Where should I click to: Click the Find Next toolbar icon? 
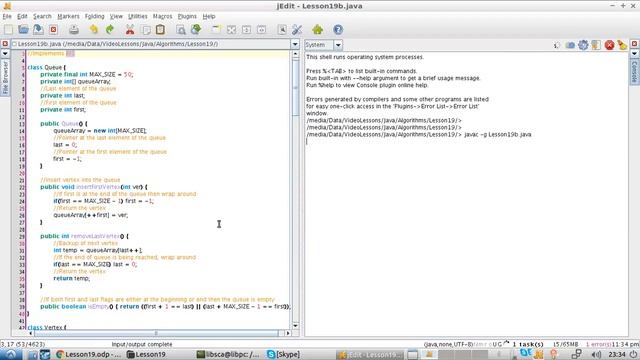pyautogui.click(x=196, y=30)
